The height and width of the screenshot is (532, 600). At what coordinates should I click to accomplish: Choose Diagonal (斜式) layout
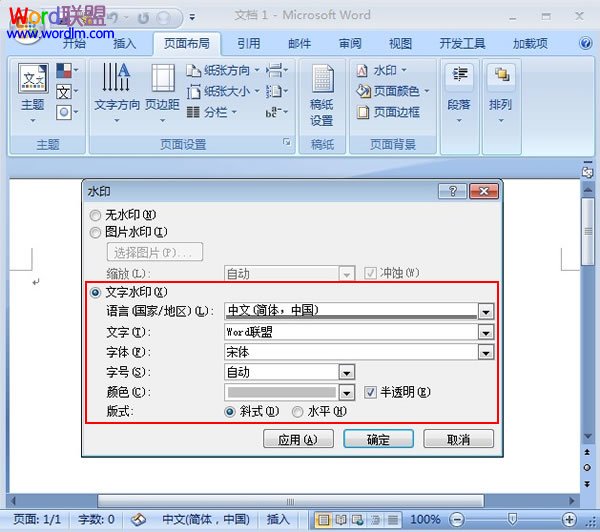(252, 412)
